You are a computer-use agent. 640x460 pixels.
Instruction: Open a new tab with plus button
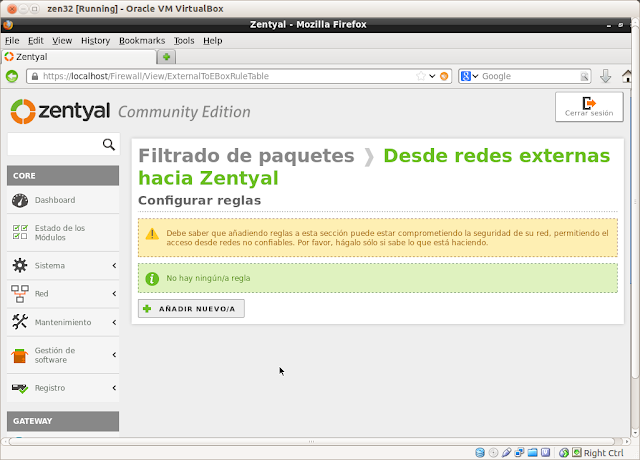pyautogui.click(x=167, y=57)
